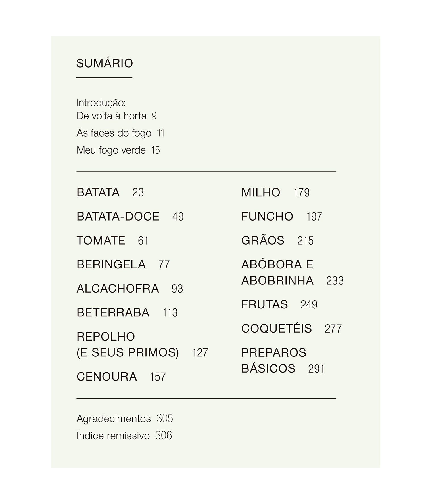
Task: Click the SUMÁRIO heading
Action: tap(105, 63)
